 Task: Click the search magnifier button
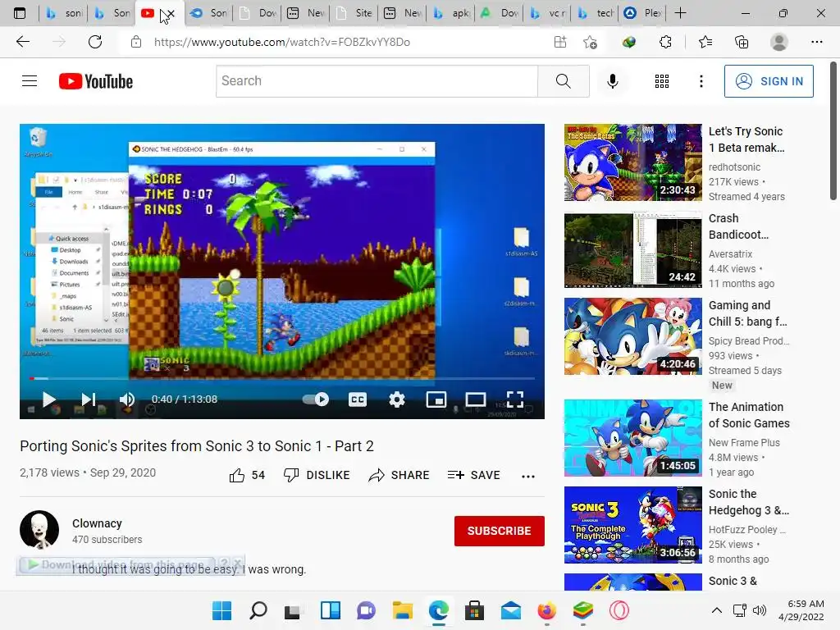coord(563,81)
